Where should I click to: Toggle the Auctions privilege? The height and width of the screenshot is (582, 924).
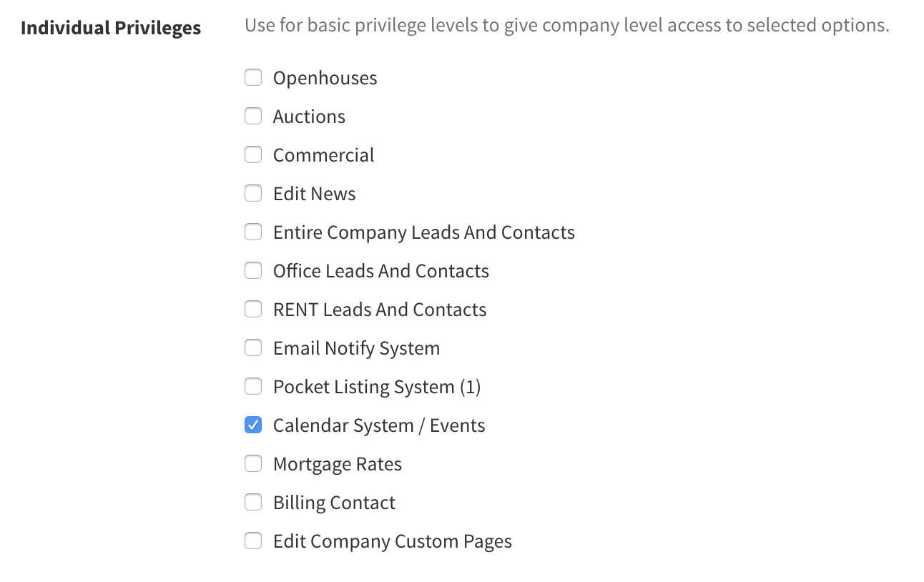(253, 116)
